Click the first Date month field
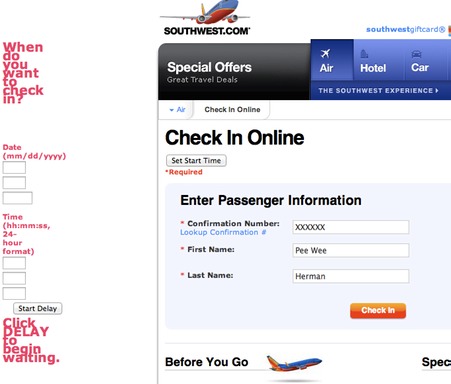This screenshot has height=384, width=451. (x=14, y=167)
